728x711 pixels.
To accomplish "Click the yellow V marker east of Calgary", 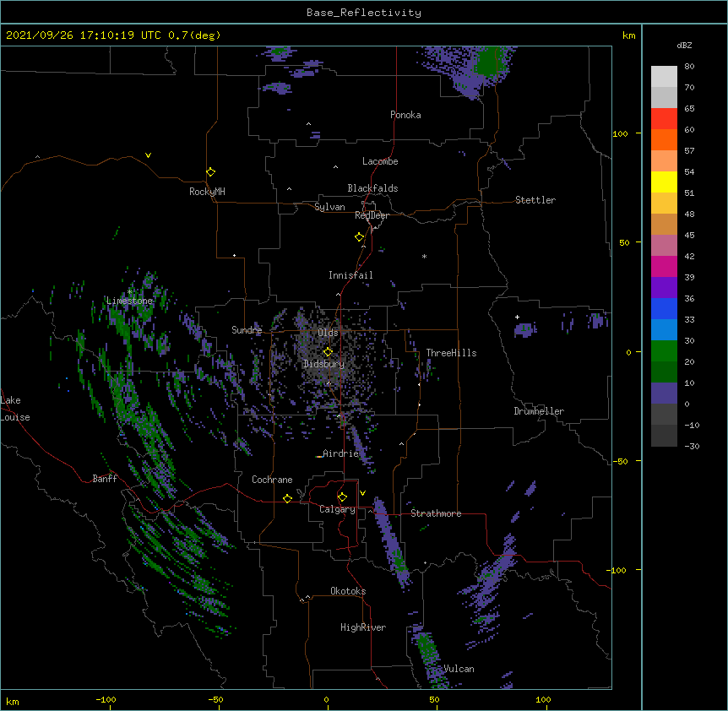I will [362, 493].
